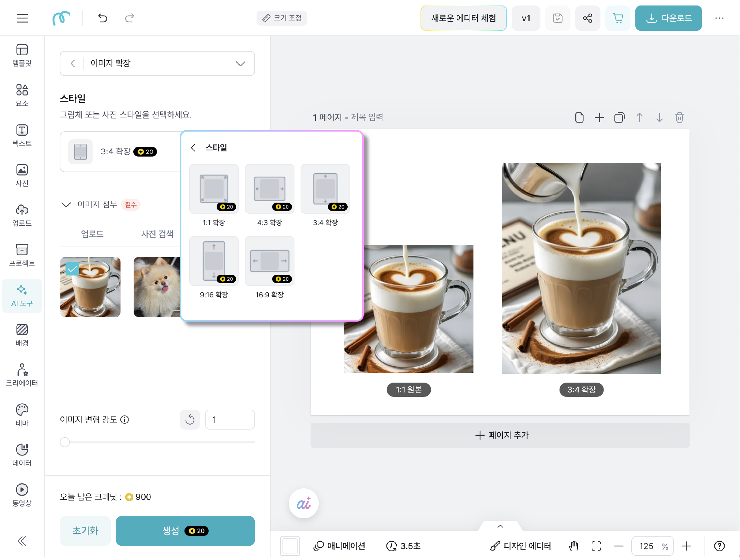The height and width of the screenshot is (560, 740).
Task: Open the v1 version dropdown
Action: pos(526,18)
